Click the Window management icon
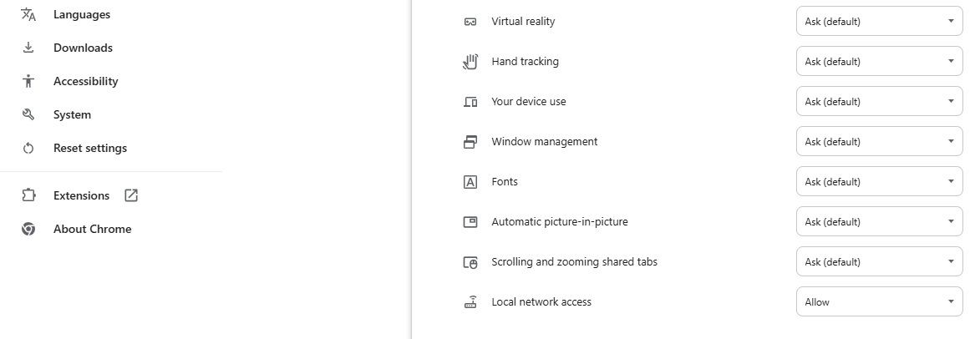The height and width of the screenshot is (339, 980). [x=470, y=142]
